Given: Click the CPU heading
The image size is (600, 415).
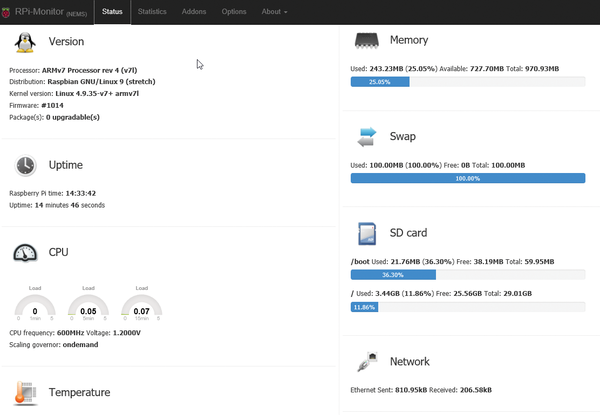Looking at the screenshot, I should click(x=59, y=252).
